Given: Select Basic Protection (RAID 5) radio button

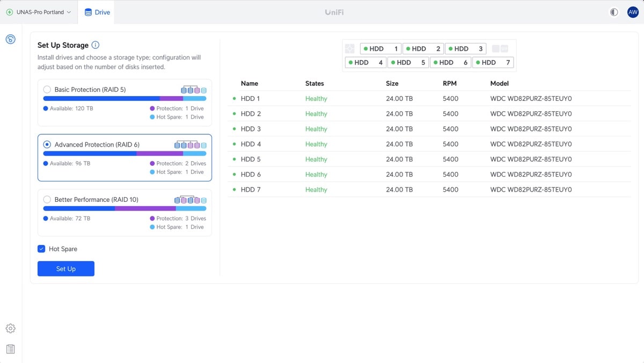Looking at the screenshot, I should [47, 90].
